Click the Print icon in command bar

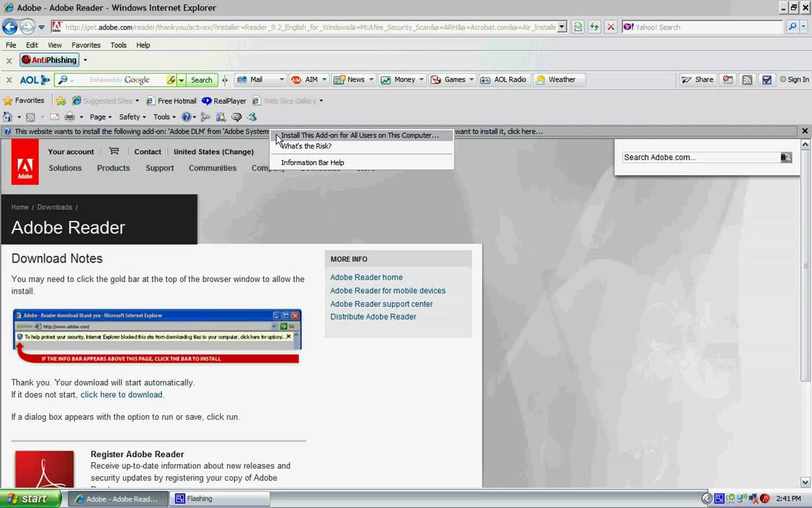(70, 117)
